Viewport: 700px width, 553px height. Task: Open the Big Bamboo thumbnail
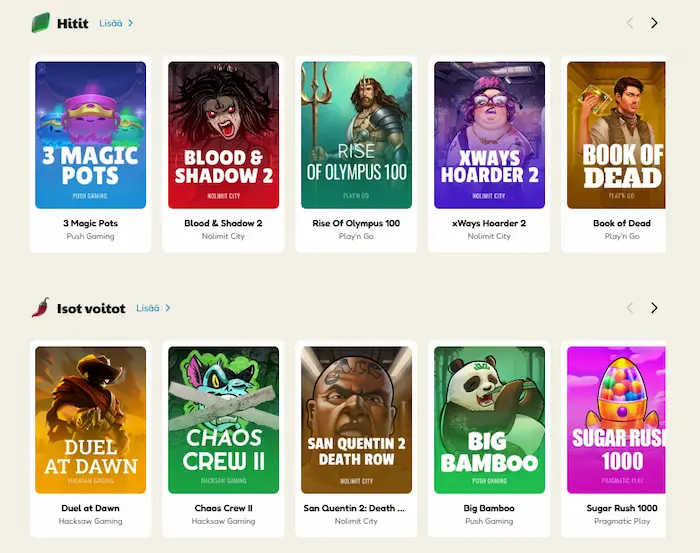coord(489,420)
